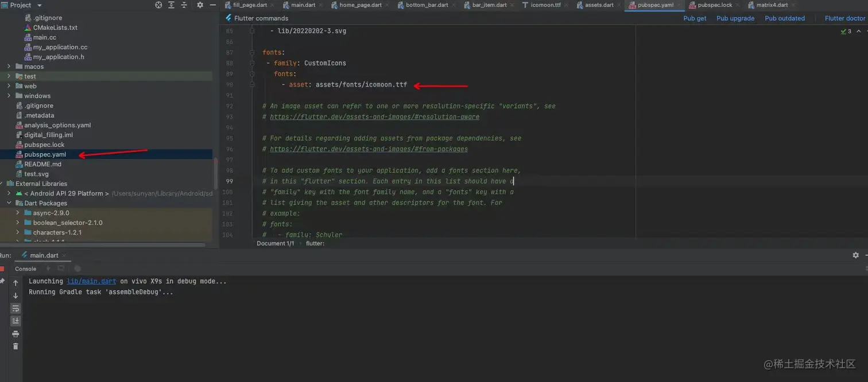
Task: Switch to matrix4.dart tab
Action: [x=772, y=5]
